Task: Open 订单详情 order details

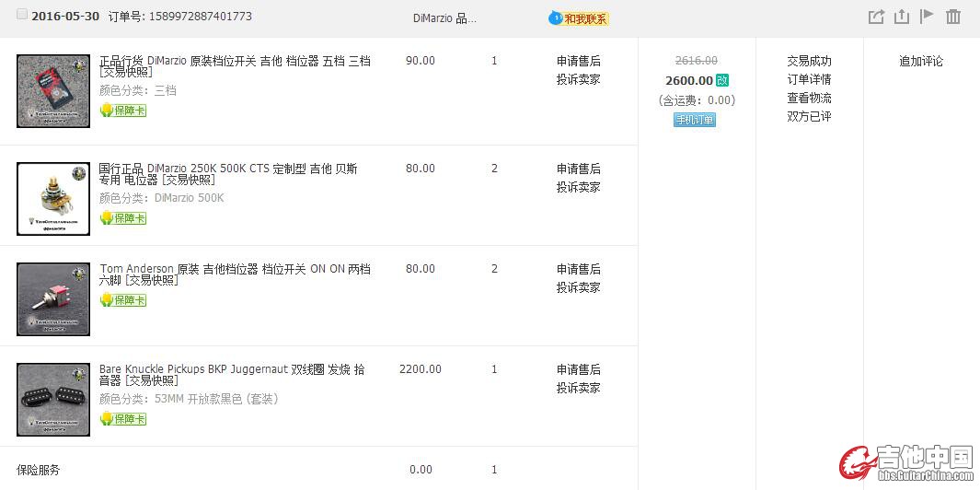Action: tap(809, 79)
